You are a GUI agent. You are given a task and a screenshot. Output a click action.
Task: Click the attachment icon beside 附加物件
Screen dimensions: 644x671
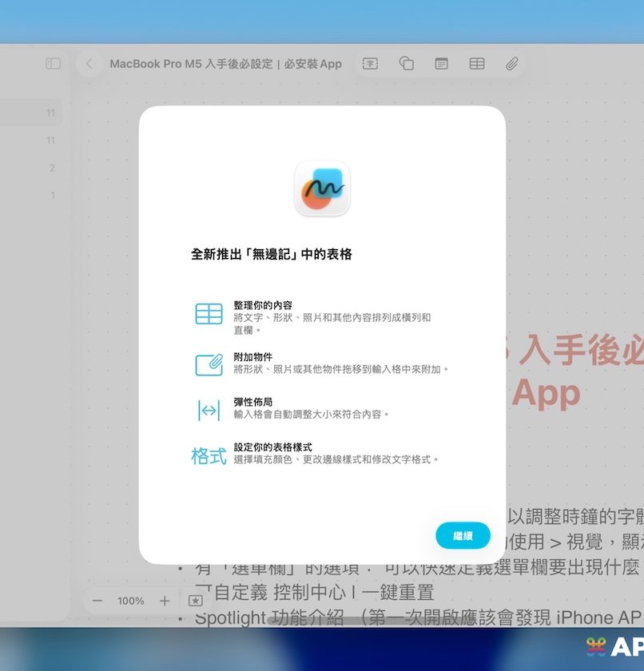point(209,364)
